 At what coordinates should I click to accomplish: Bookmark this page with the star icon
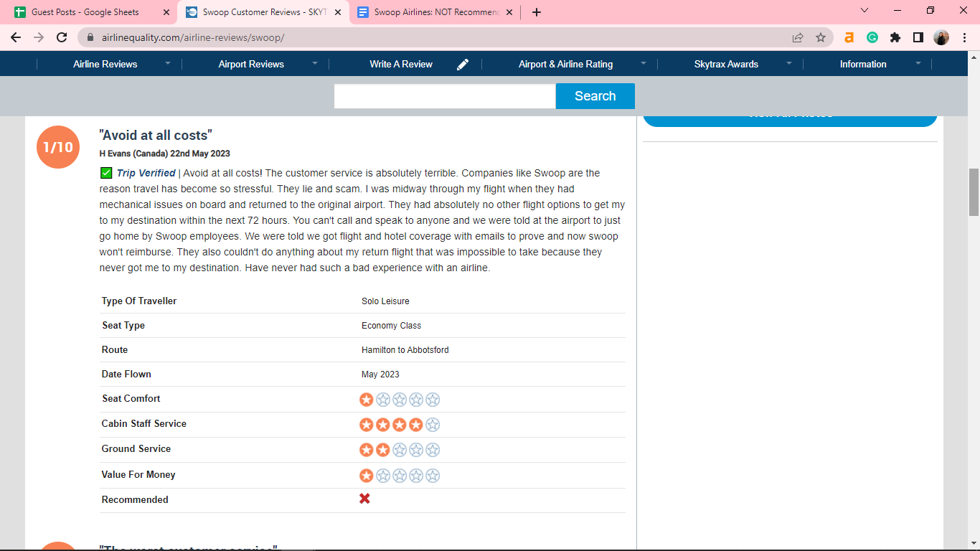[821, 37]
